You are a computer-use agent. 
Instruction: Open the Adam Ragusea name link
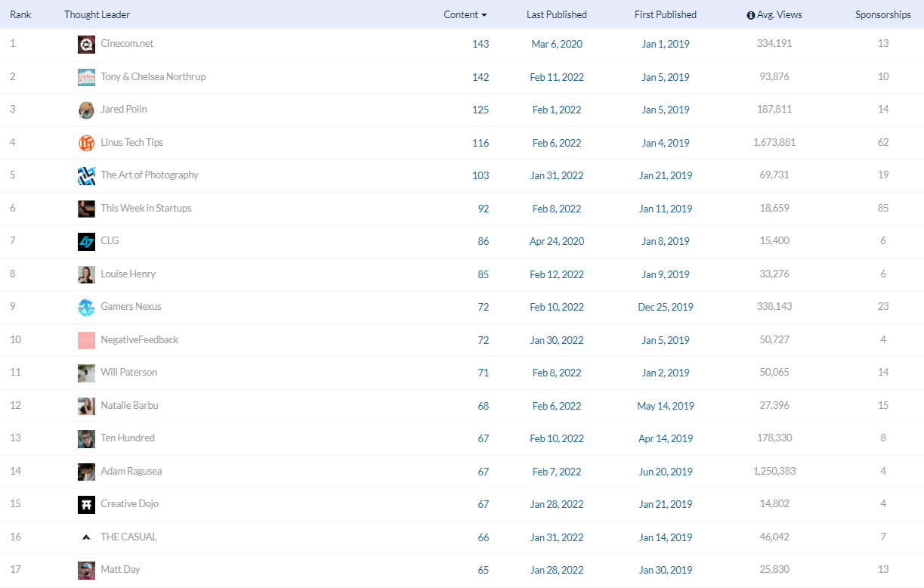coord(131,471)
